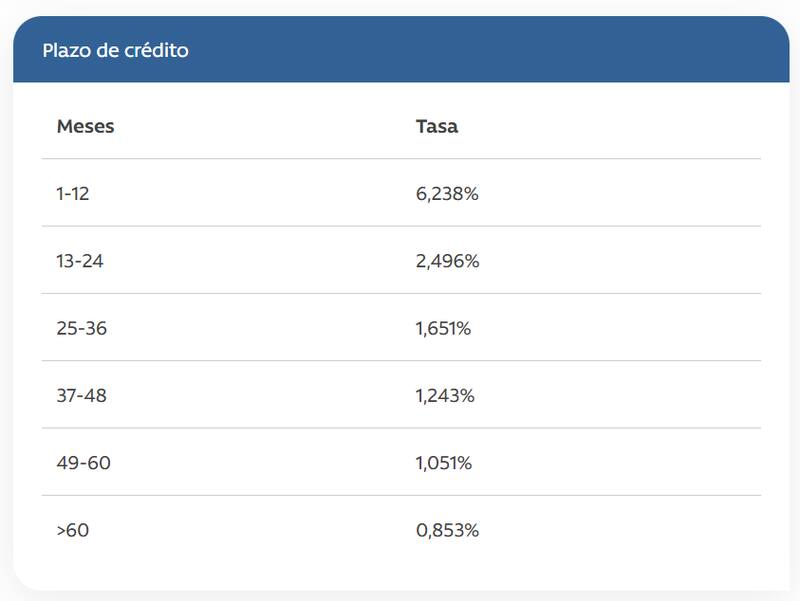
Task: Pick the 1,651% rate value
Action: coord(443,328)
